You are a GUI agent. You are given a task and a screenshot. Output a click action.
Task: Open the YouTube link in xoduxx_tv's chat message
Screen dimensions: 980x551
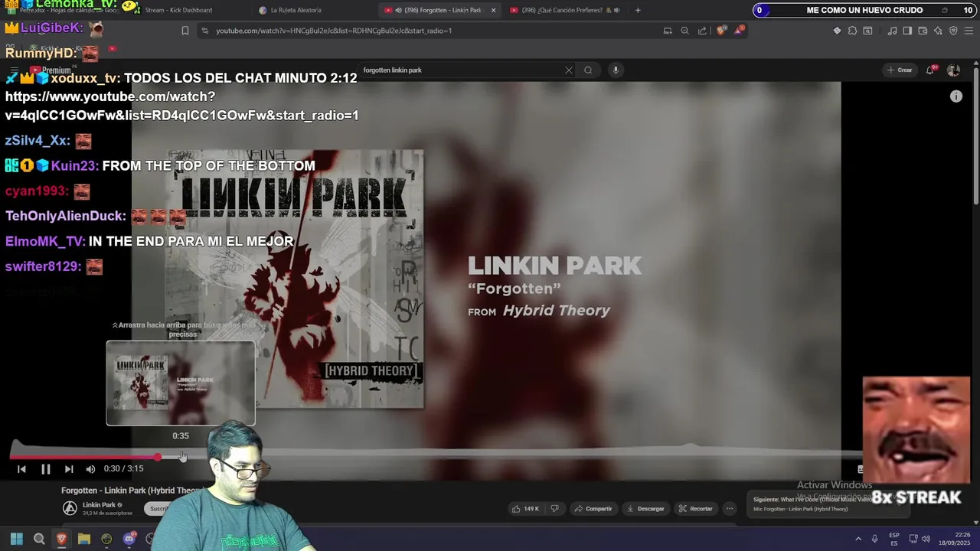click(181, 106)
